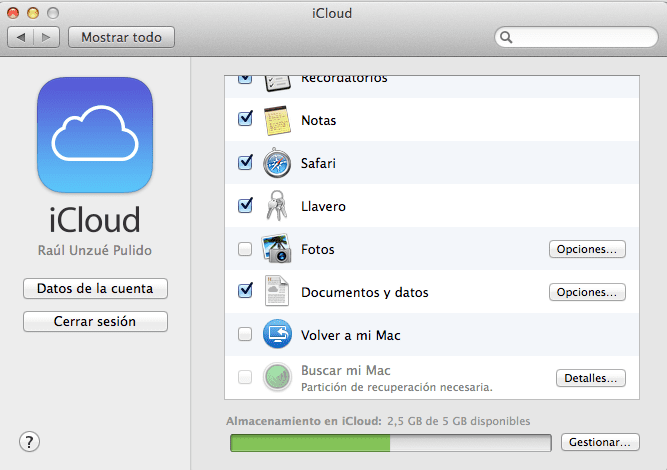Disable Llavero syncing checkbox
Image resolution: width=667 pixels, height=470 pixels.
[x=245, y=206]
